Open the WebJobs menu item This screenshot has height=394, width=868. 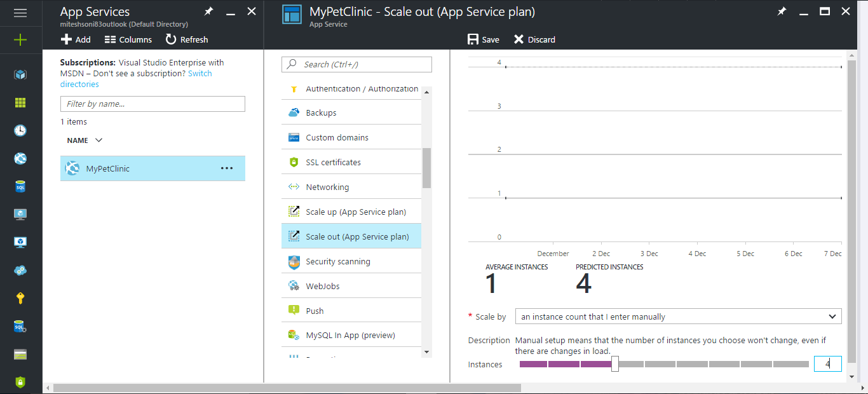(351, 286)
